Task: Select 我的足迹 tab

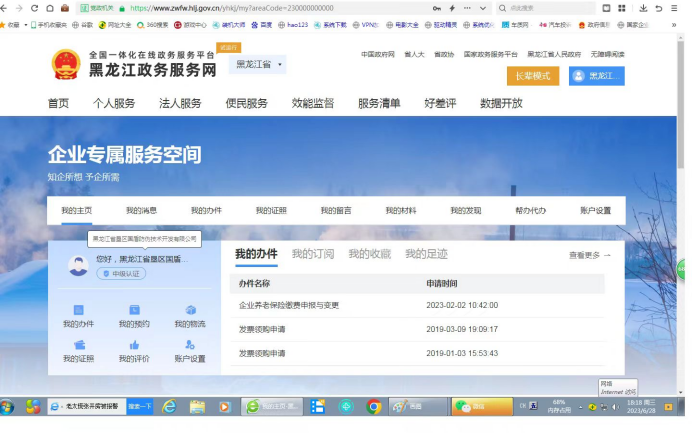Action: (x=426, y=254)
